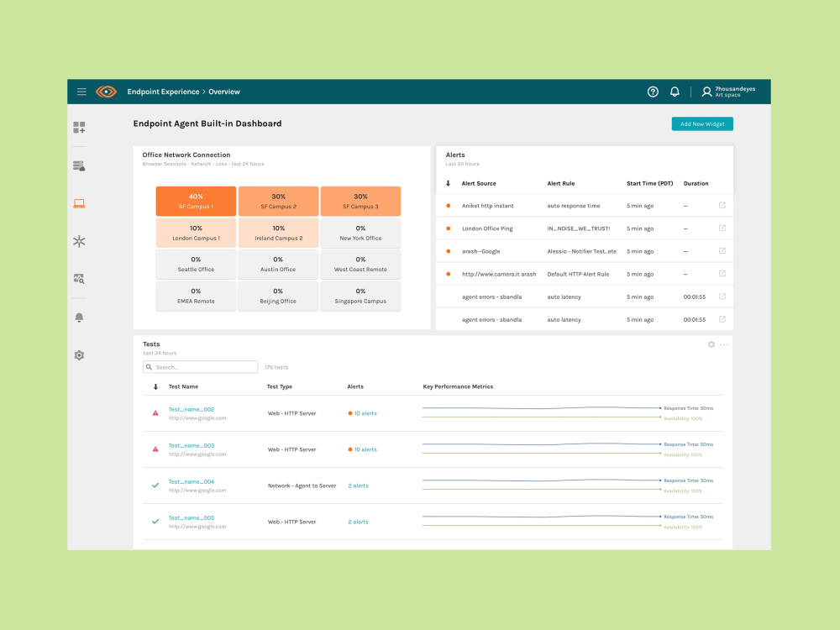Open the image search icon in sidebar
Screen dimensions: 840x630
(79, 279)
